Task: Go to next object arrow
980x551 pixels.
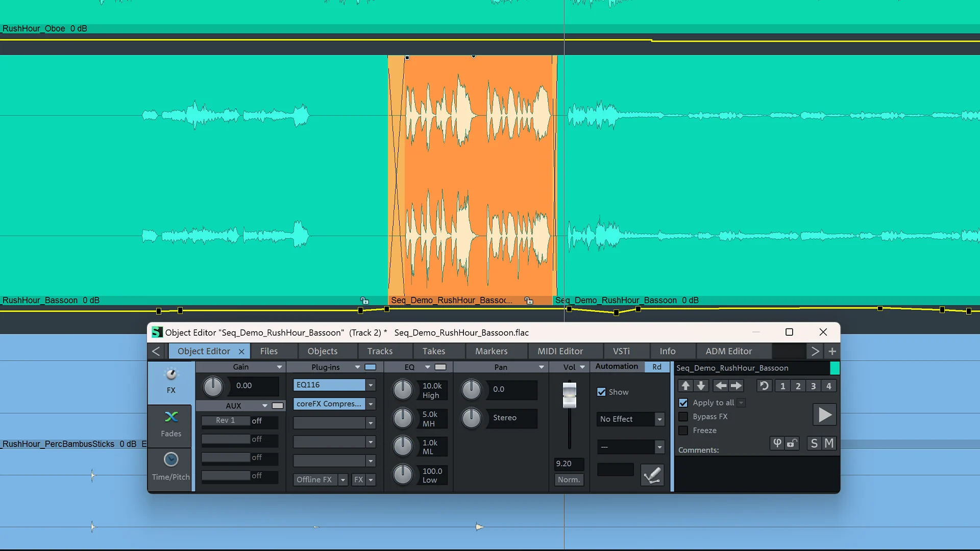Action: [736, 386]
